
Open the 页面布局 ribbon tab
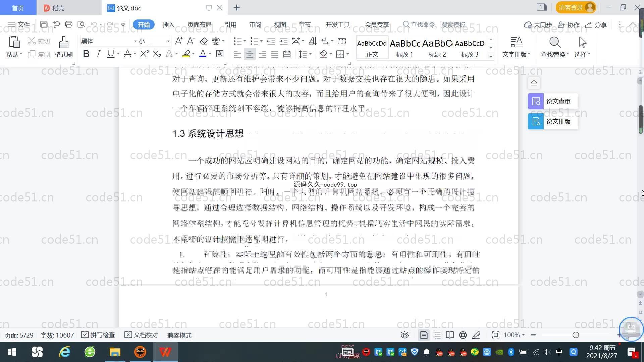coord(199,25)
